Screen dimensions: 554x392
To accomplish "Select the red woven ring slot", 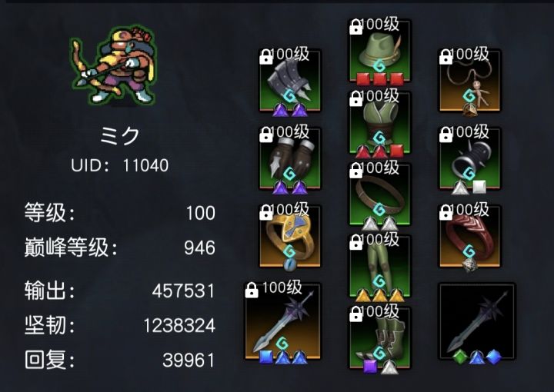I will [x=469, y=236].
